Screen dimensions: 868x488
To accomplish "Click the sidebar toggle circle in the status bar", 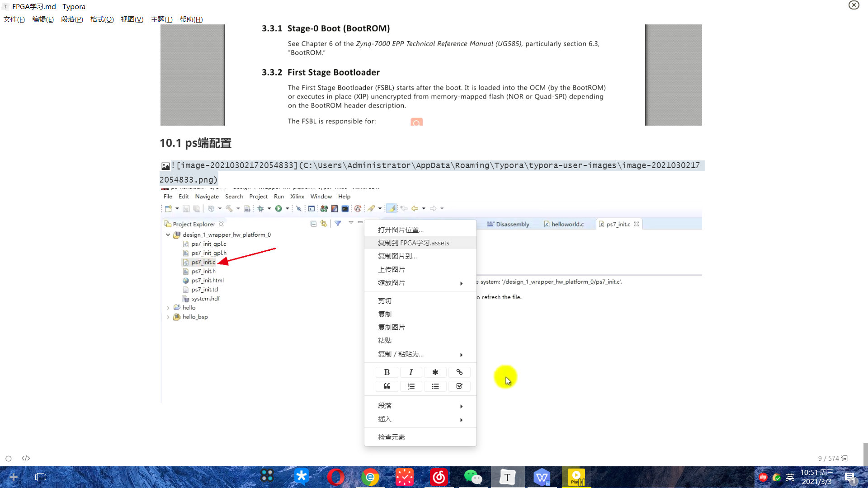I will coord(8,459).
